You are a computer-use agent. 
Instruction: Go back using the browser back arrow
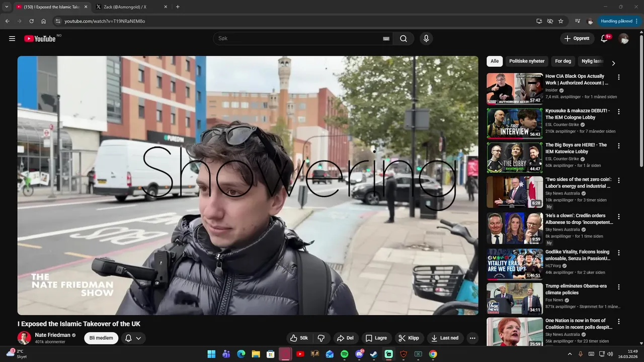7,21
